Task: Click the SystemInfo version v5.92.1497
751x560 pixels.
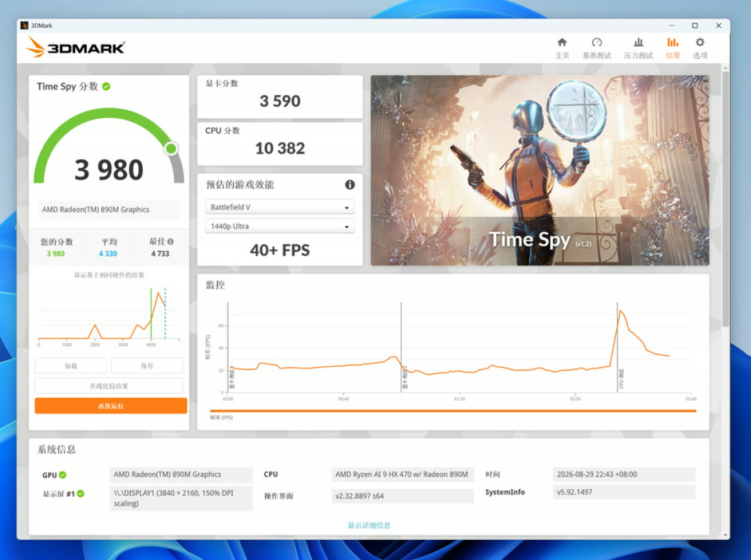Action: [624, 492]
